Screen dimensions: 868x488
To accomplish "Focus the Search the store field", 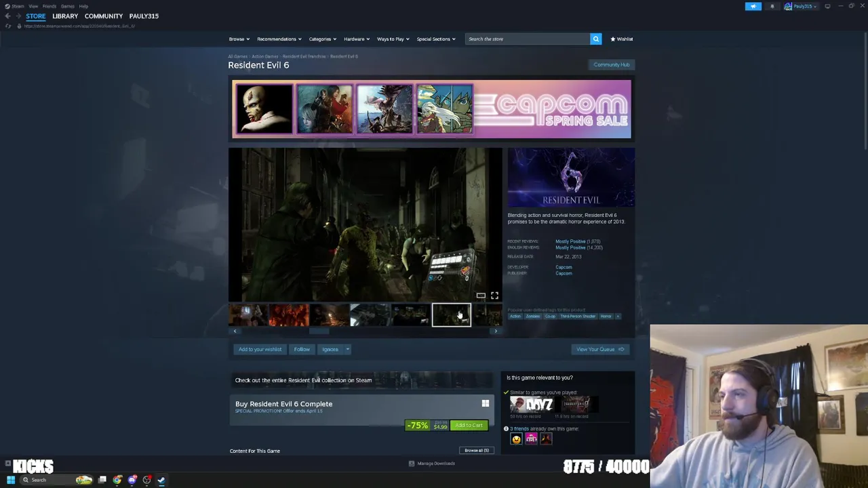I will (x=527, y=39).
